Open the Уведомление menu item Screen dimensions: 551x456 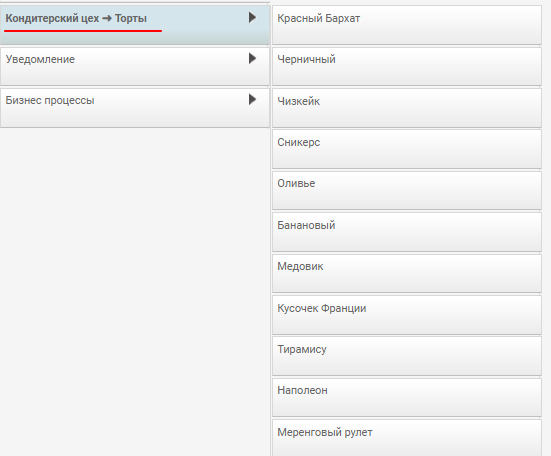pos(135,66)
